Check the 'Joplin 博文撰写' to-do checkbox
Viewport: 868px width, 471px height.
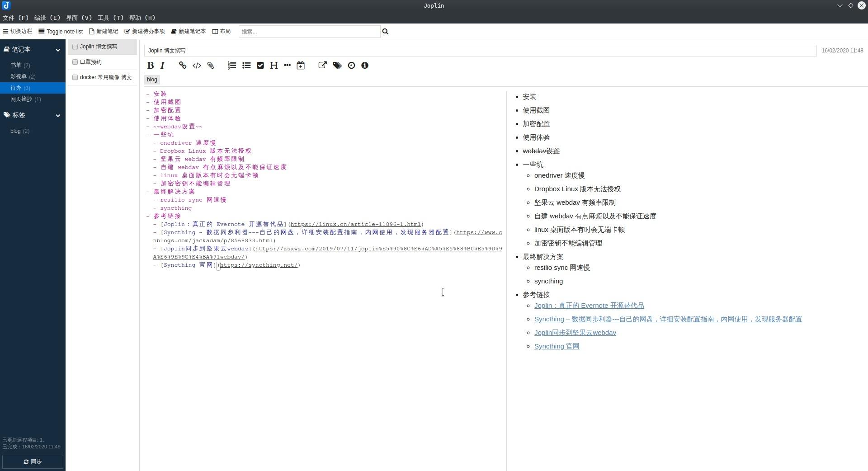[x=75, y=47]
